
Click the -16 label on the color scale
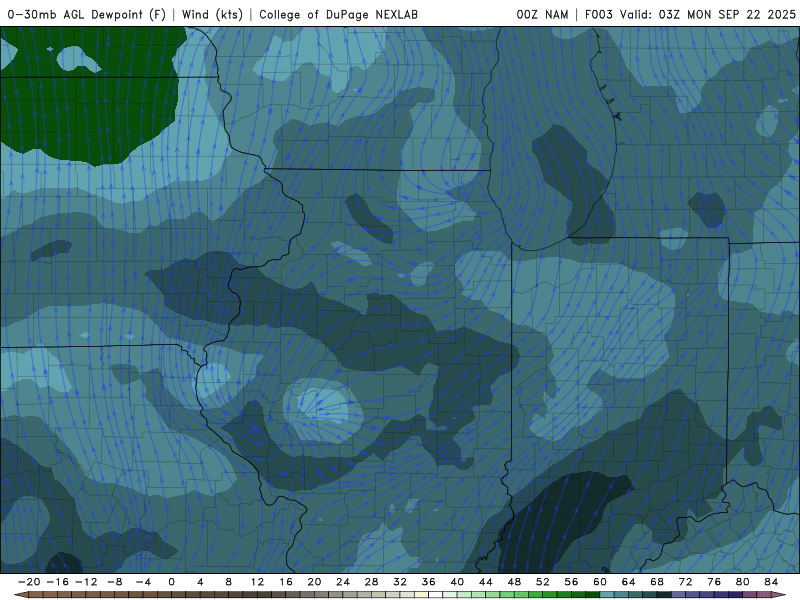(x=57, y=582)
